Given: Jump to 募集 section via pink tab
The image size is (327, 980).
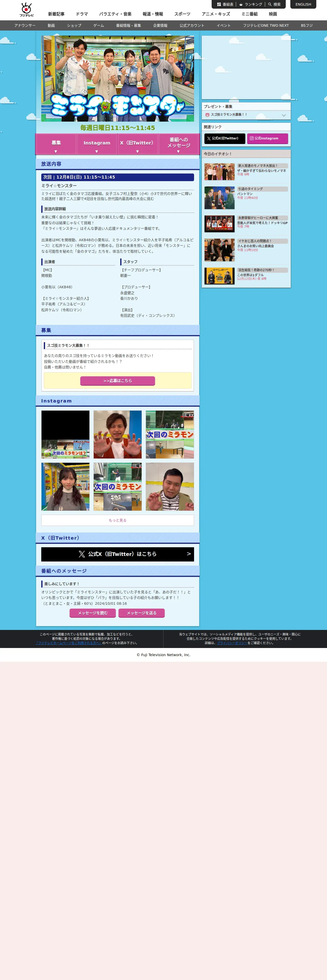Looking at the screenshot, I should coord(56,144).
